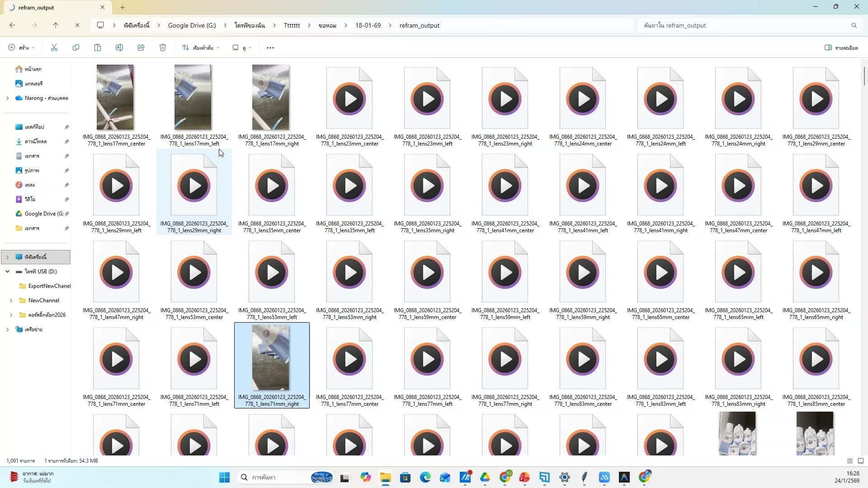Open the sort order dropdown

point(201,47)
